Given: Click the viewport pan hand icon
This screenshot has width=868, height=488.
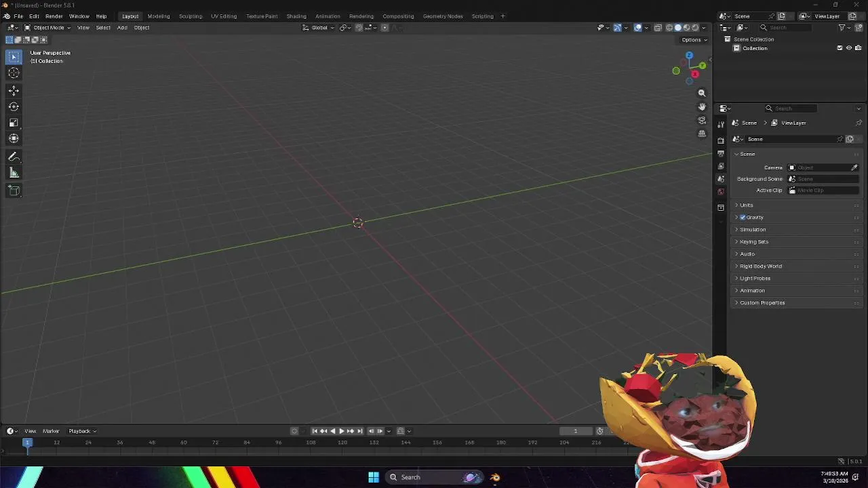Looking at the screenshot, I should [702, 106].
